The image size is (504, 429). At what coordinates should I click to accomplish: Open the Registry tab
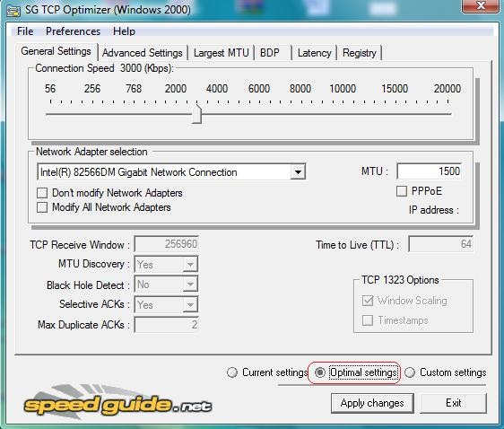pyautogui.click(x=360, y=53)
